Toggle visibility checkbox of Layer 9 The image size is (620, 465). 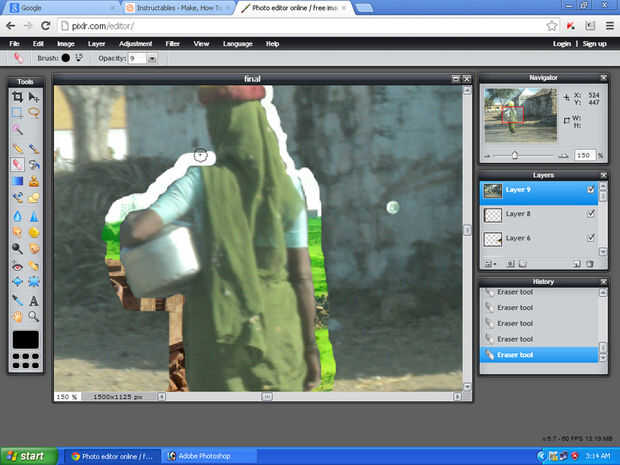point(590,190)
